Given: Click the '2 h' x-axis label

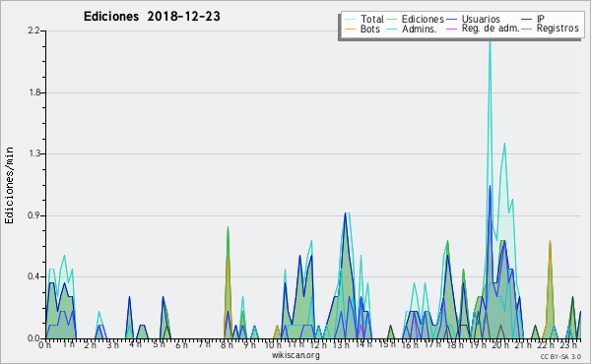Looking at the screenshot, I should pos(90,344).
